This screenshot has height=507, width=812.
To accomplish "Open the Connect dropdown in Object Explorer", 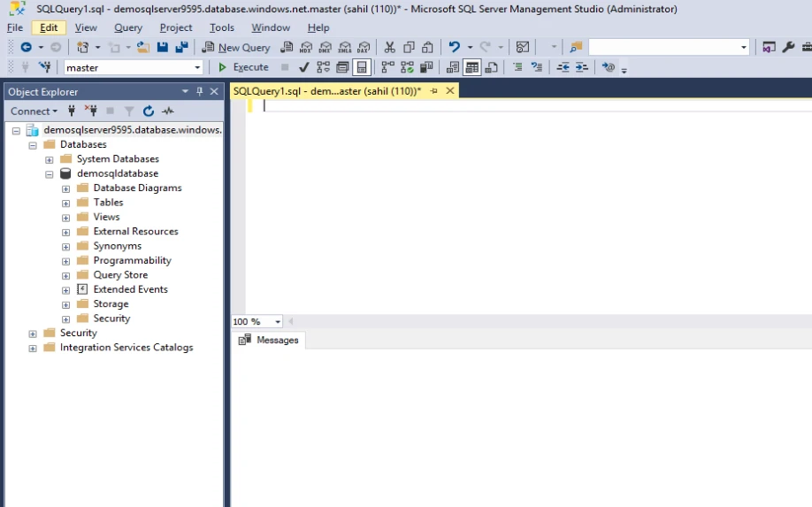I will click(34, 111).
